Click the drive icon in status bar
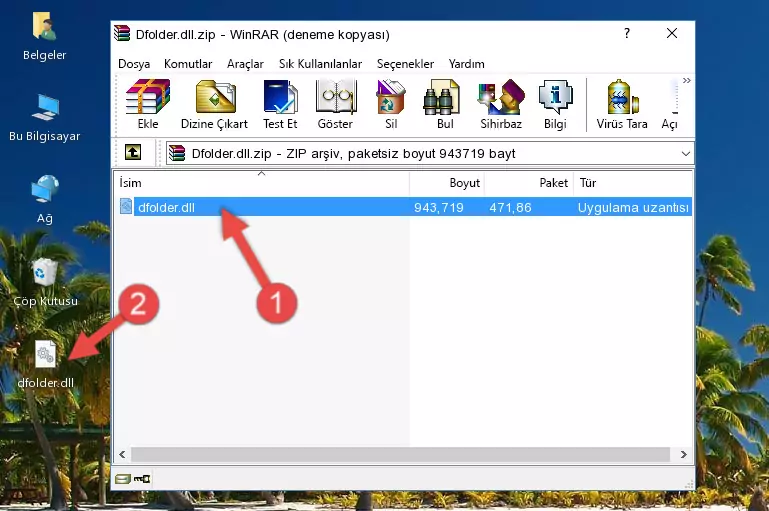The width and height of the screenshot is (769, 511). coord(123,479)
